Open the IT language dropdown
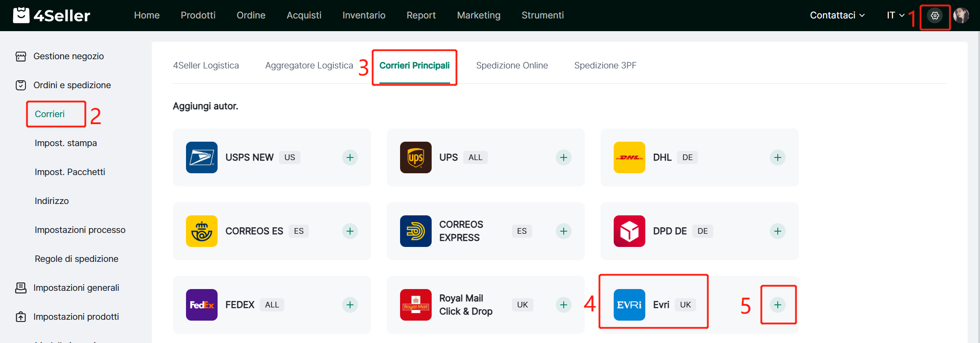Image resolution: width=980 pixels, height=343 pixels. pos(895,15)
